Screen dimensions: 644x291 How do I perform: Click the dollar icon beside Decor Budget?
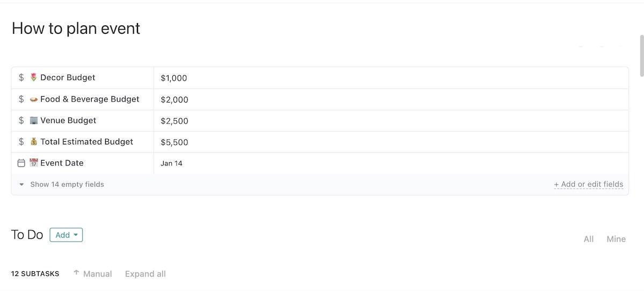click(x=21, y=77)
